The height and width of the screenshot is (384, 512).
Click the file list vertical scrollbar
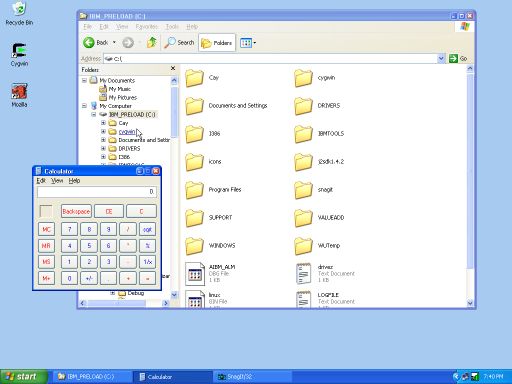click(x=470, y=170)
